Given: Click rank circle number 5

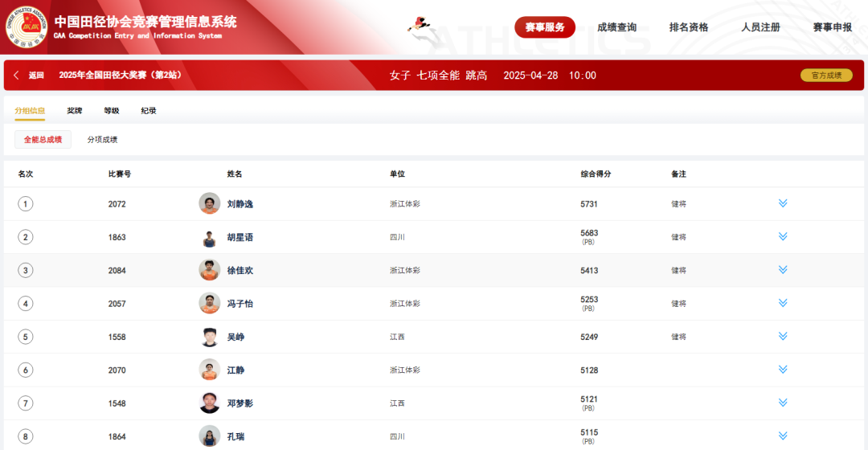Looking at the screenshot, I should pos(26,337).
